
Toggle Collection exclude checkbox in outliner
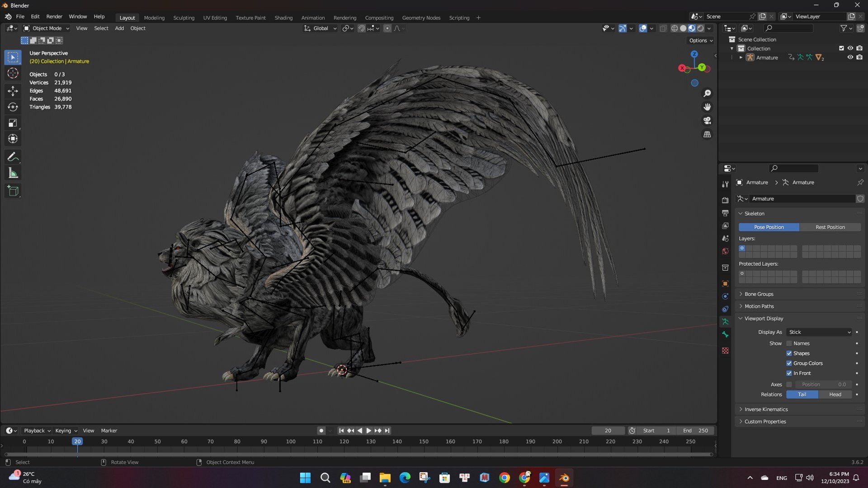point(841,48)
